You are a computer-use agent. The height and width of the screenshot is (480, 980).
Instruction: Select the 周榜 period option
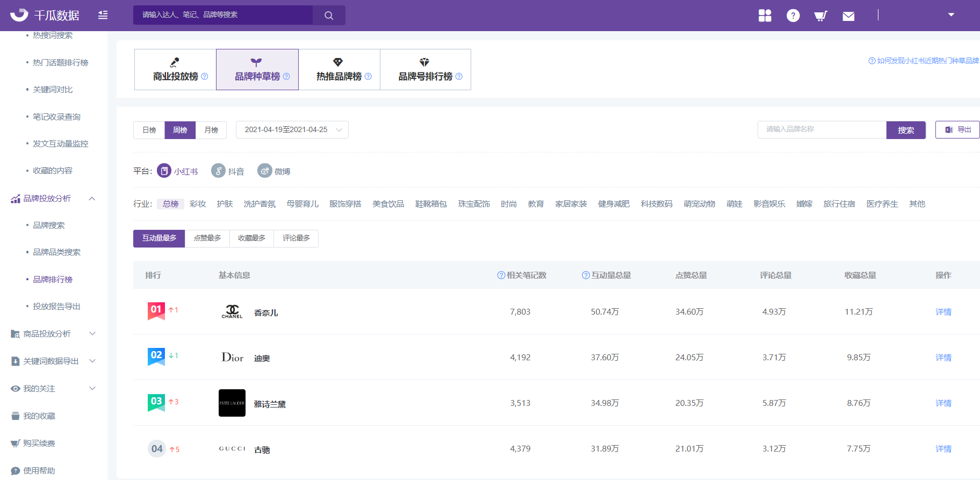tap(180, 130)
